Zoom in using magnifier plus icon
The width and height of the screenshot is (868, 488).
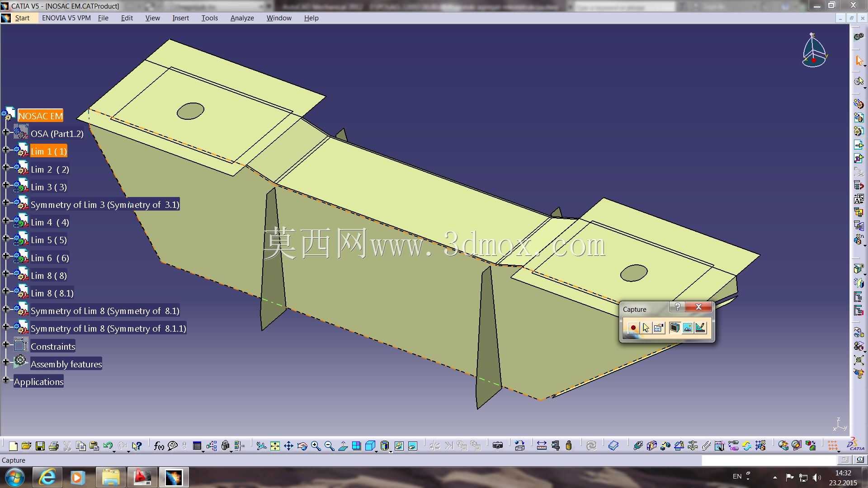click(x=316, y=446)
